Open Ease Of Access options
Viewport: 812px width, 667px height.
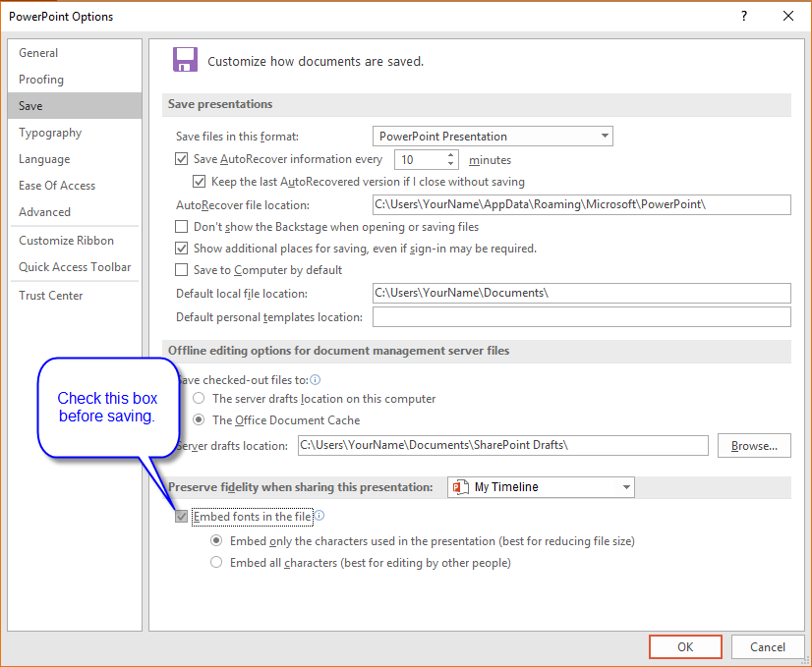tap(75, 186)
